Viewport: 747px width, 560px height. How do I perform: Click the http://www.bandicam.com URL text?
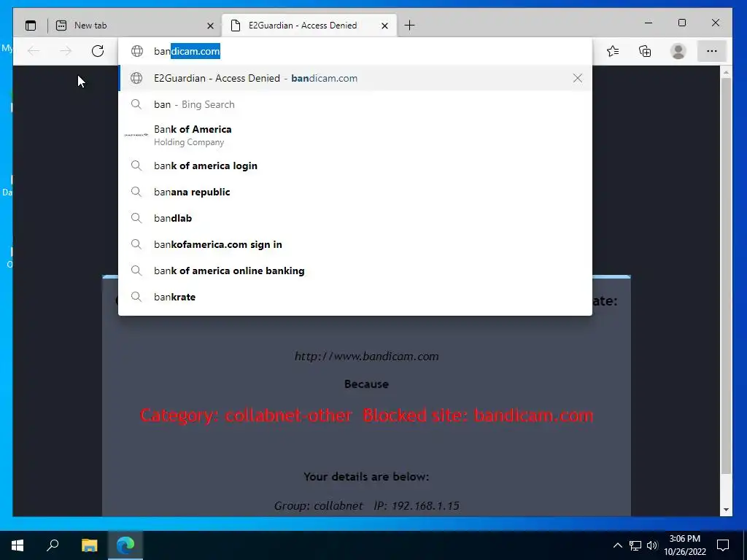point(366,356)
